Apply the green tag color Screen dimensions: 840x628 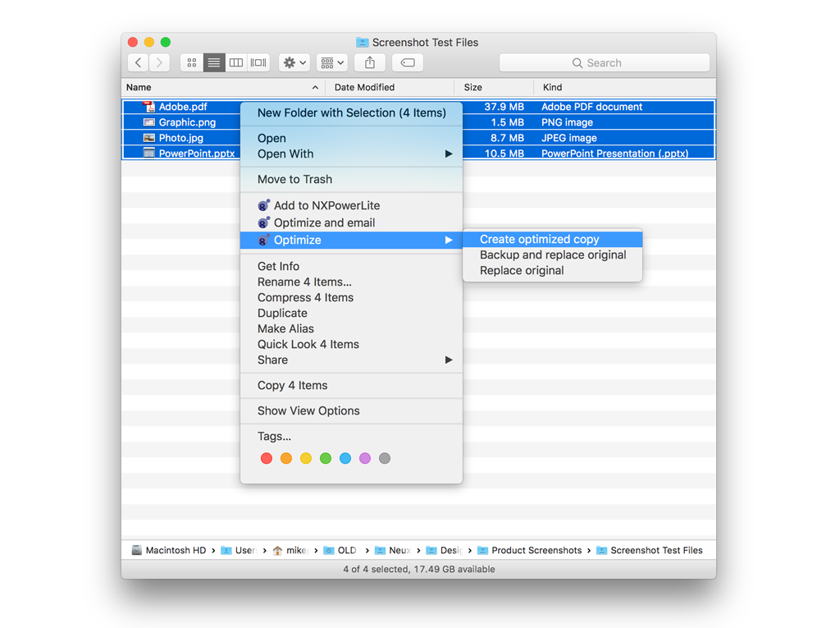[326, 459]
